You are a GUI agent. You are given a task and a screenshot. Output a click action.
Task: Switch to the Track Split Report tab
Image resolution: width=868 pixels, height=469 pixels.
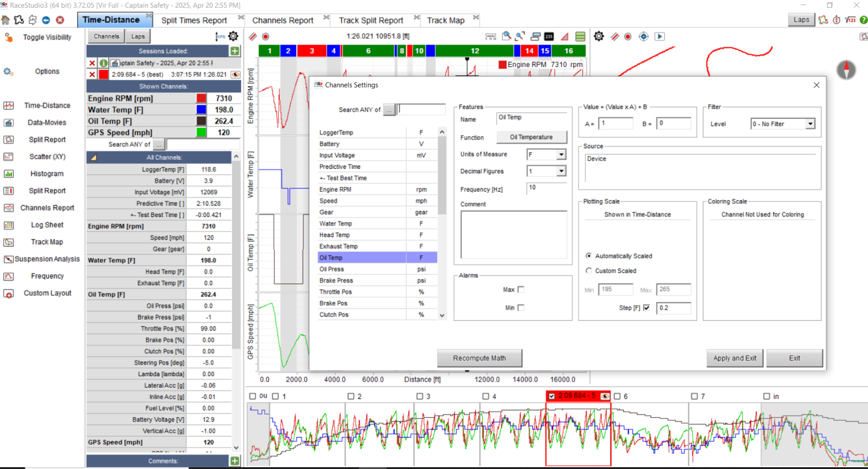(371, 20)
